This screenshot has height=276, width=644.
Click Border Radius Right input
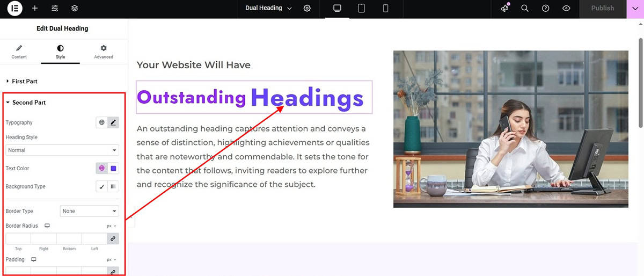(43, 238)
